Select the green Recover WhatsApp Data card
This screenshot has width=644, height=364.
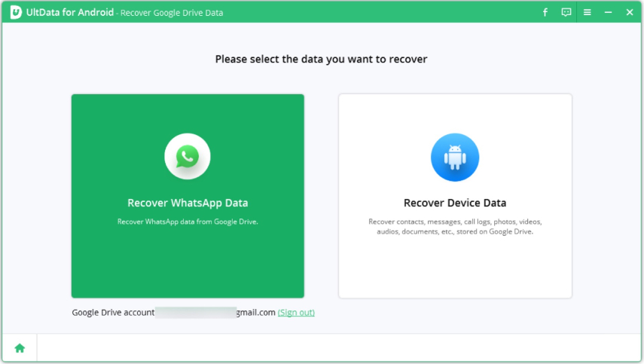pyautogui.click(x=188, y=256)
